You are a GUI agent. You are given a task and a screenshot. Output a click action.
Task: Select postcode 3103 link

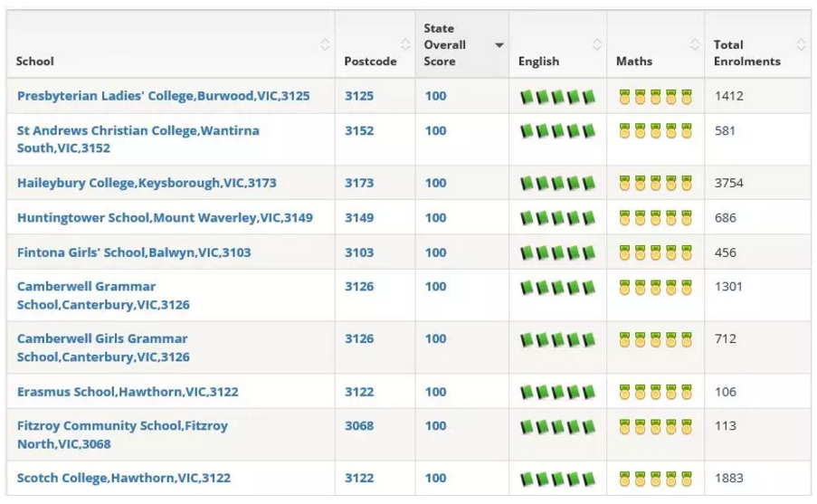pos(359,252)
